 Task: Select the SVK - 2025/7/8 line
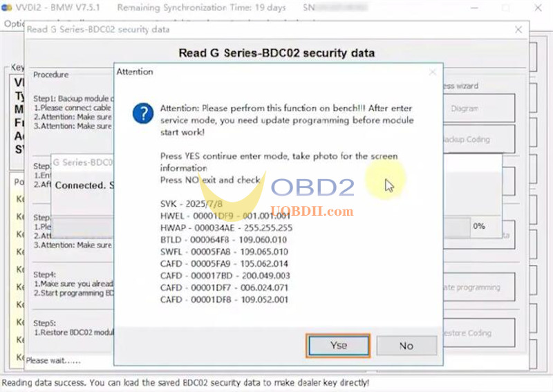coord(191,204)
